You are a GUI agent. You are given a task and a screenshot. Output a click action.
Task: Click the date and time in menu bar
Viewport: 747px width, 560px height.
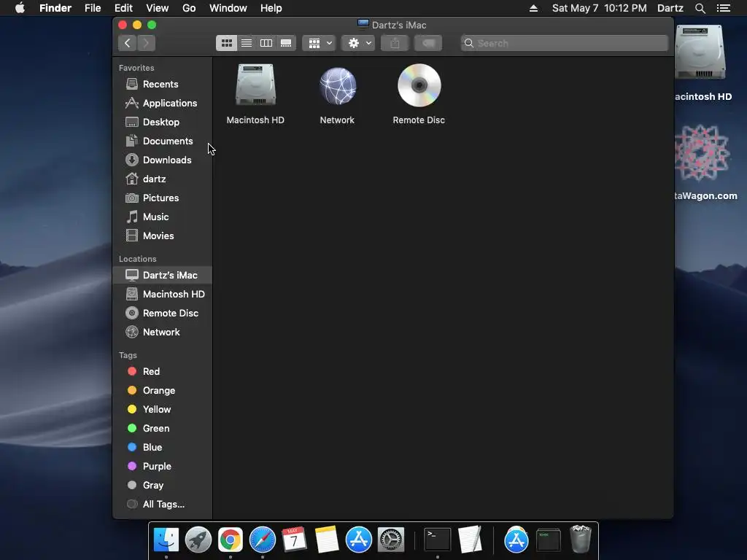point(600,8)
